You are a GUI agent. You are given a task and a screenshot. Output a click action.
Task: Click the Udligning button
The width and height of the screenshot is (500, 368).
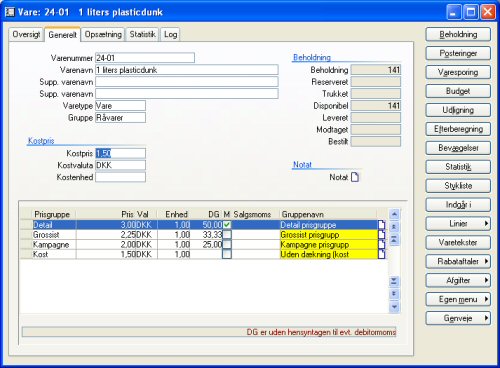point(458,110)
